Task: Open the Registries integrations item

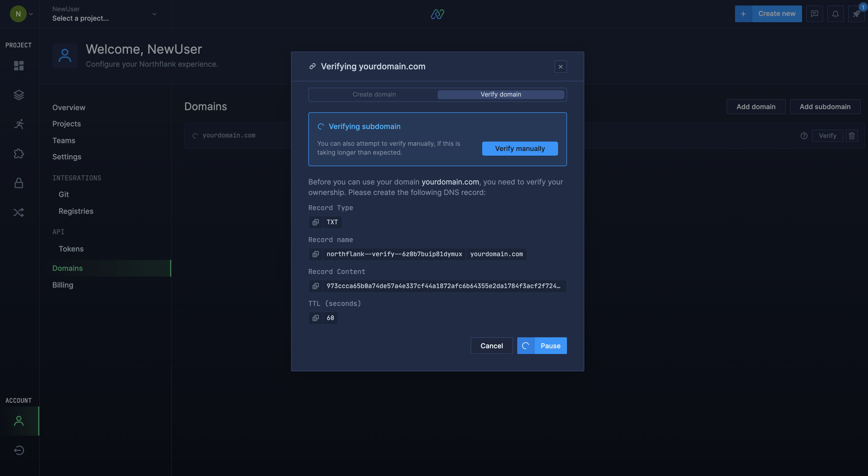Action: click(x=76, y=211)
